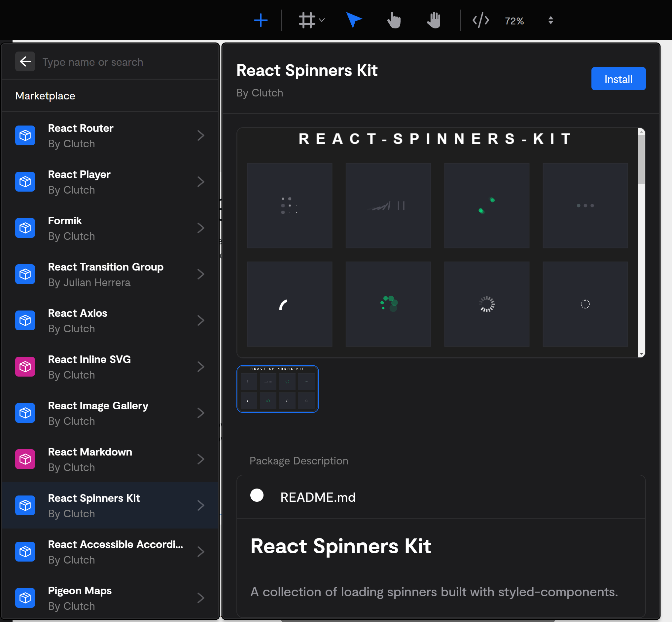Image resolution: width=672 pixels, height=622 pixels.
Task: Open React Transition Group entry
Action: coord(106,274)
